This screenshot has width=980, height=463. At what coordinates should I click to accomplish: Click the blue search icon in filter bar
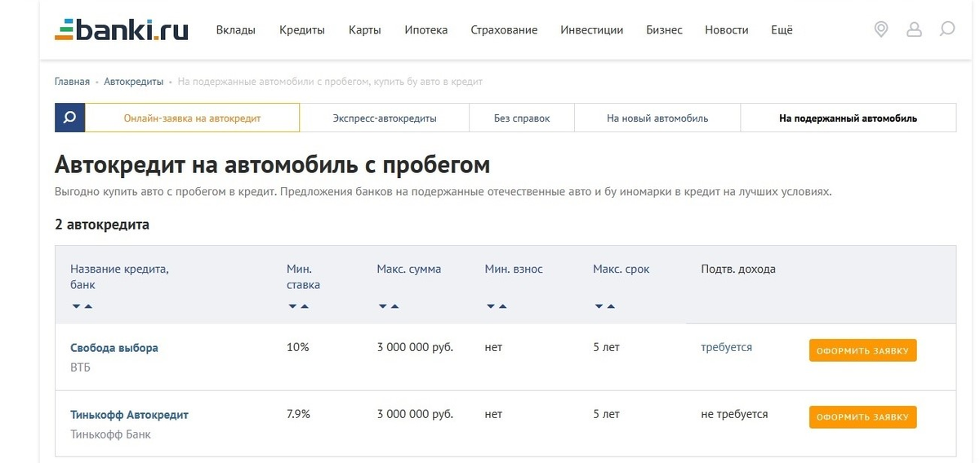click(x=70, y=118)
